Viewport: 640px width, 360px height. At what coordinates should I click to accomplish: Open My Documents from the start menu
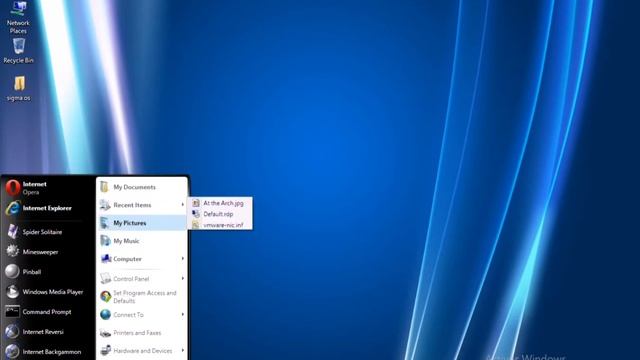point(142,187)
